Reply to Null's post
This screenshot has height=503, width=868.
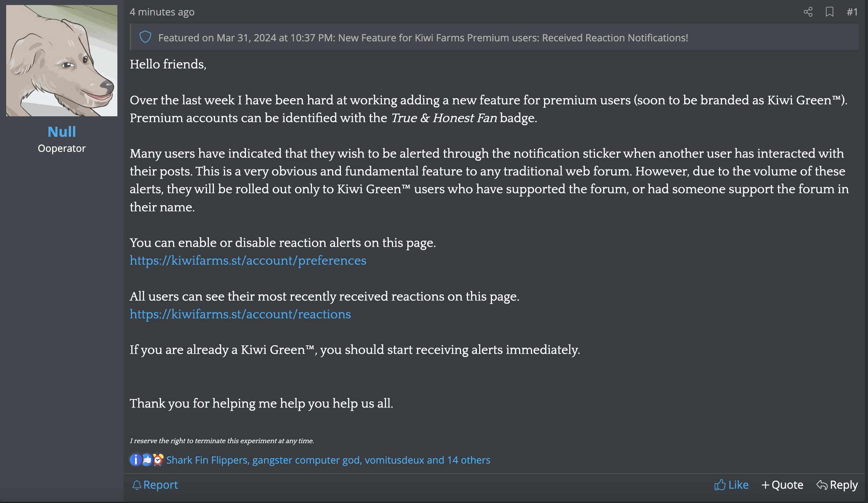[837, 485]
